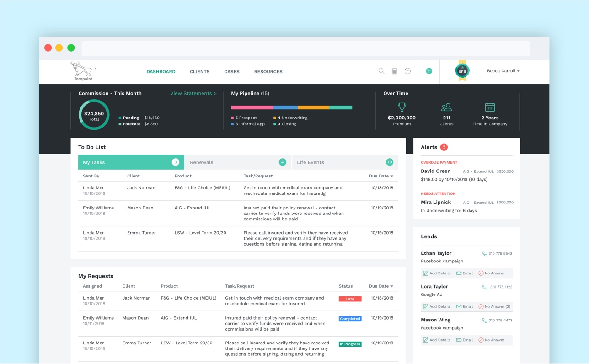The image size is (589, 364).
Task: Sort To Do List by Due Date
Action: pyautogui.click(x=381, y=176)
